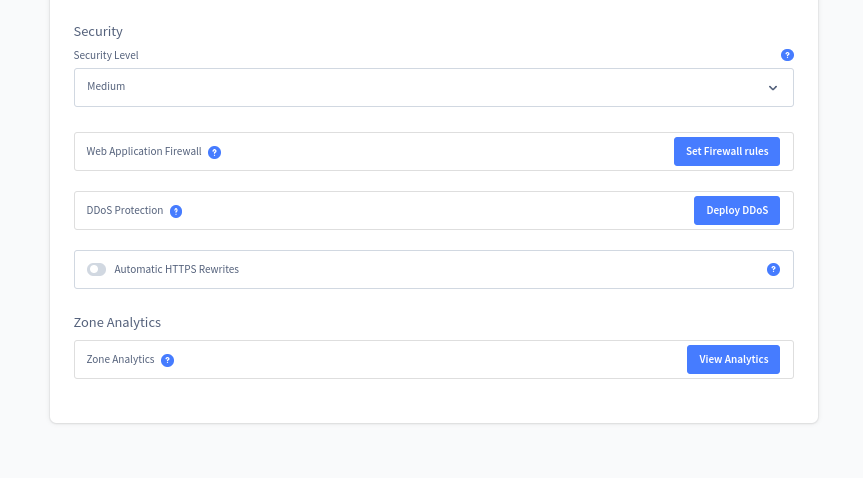The image size is (863, 478).
Task: Show help for DDoS Protection
Action: tap(176, 211)
